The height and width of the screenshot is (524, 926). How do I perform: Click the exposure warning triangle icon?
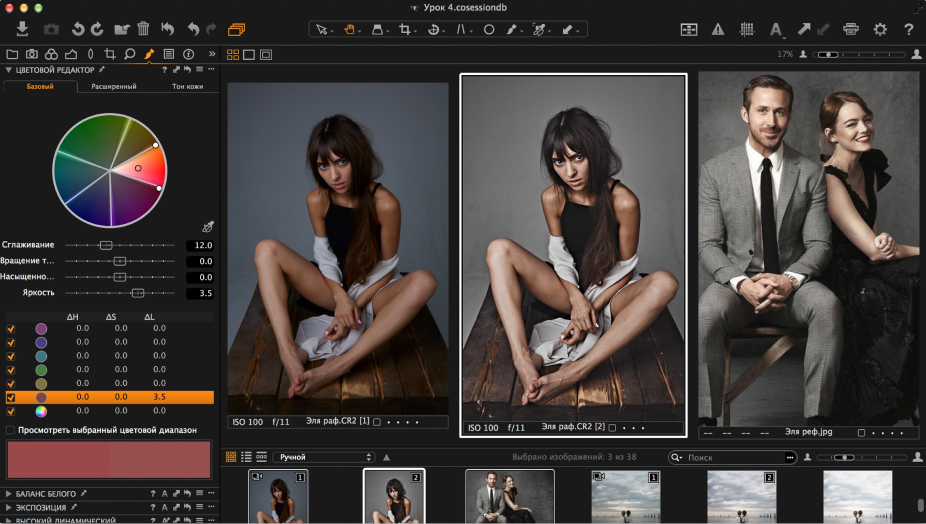(x=717, y=29)
